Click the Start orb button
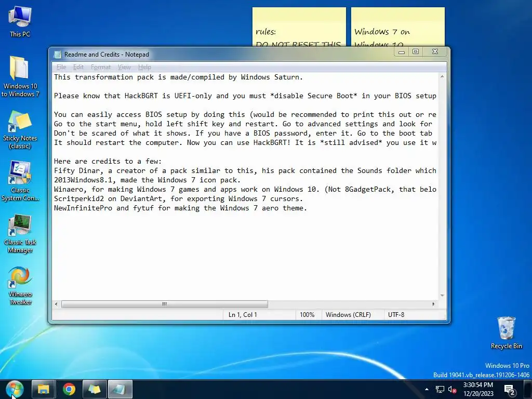 pyautogui.click(x=15, y=389)
